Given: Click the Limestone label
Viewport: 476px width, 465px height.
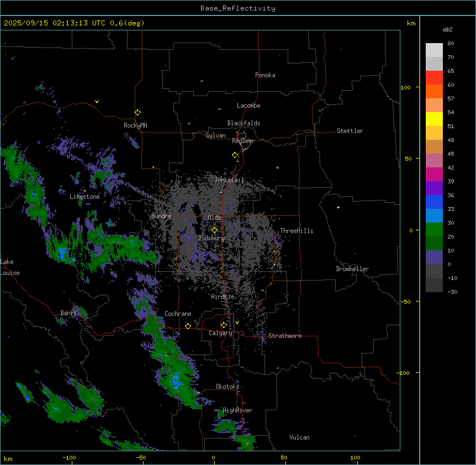Looking at the screenshot, I should coord(84,197).
